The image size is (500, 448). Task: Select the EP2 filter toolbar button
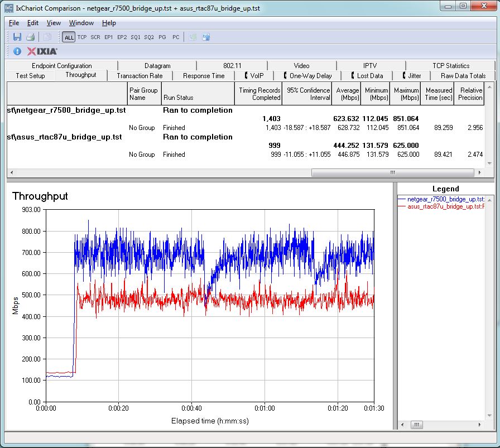coord(122,37)
